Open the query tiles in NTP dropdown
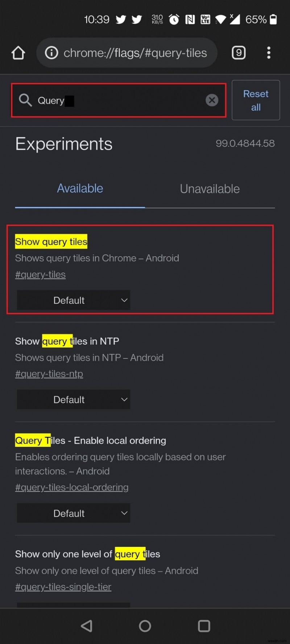This screenshot has height=644, width=290. [74, 399]
